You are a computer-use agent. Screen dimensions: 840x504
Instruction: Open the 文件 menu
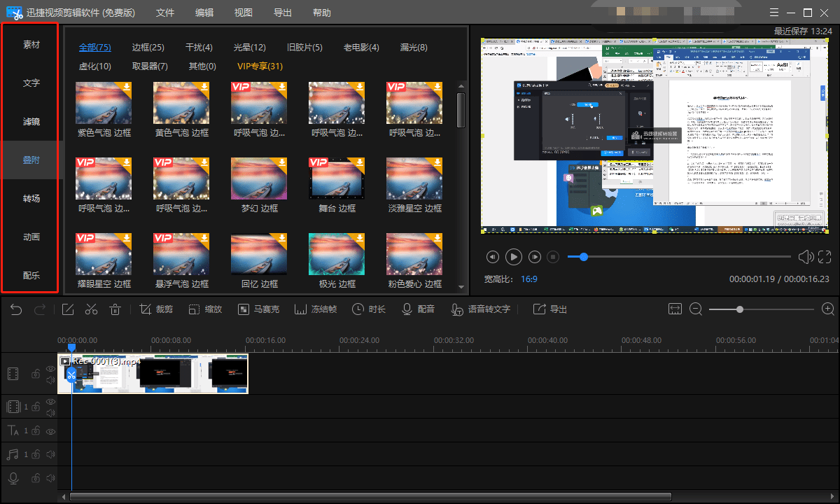[165, 13]
